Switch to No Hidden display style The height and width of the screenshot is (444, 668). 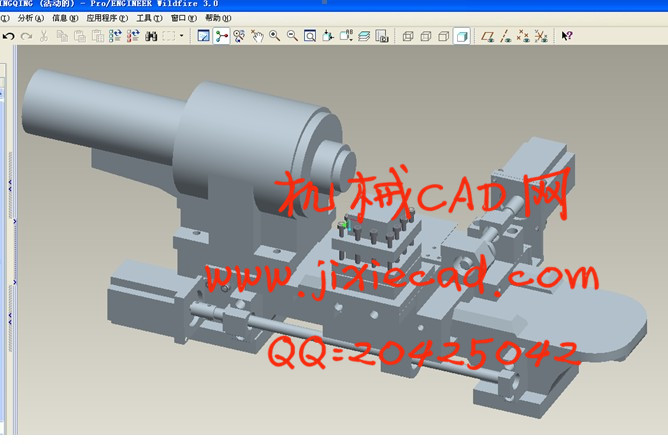[443, 36]
